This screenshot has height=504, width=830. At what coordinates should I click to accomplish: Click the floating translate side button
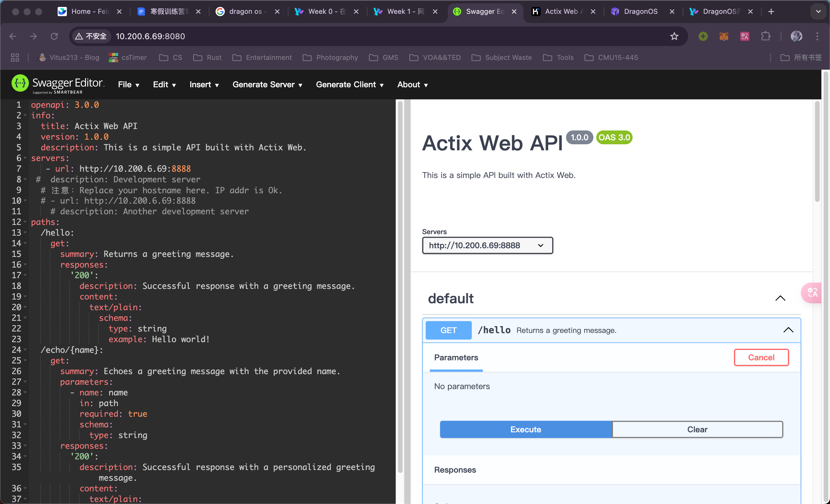coord(812,292)
